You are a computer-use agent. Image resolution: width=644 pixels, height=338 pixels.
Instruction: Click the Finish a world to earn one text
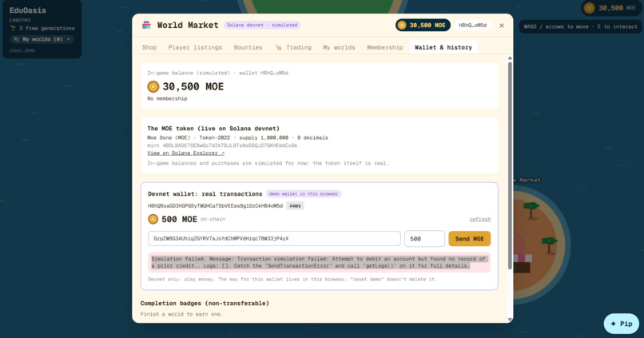pos(181,314)
